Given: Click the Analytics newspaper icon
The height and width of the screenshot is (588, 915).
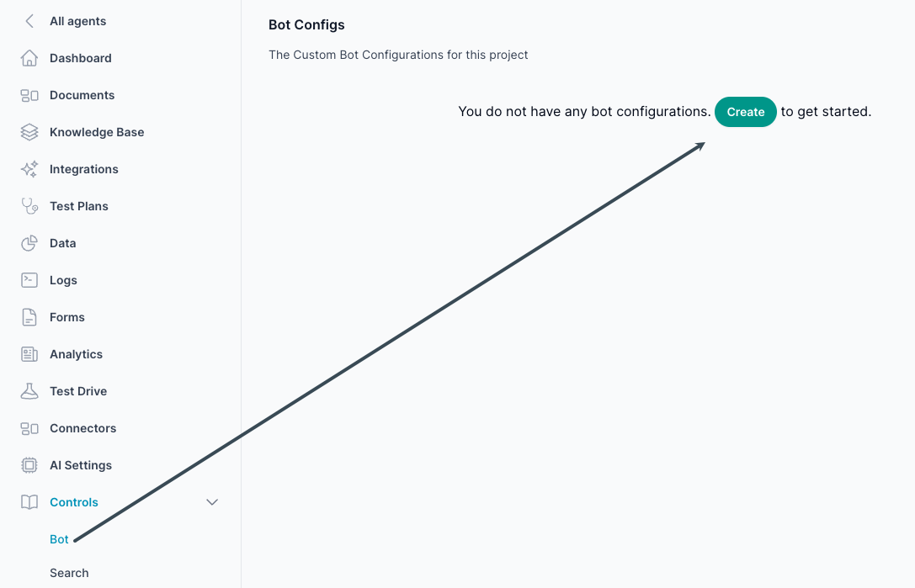Looking at the screenshot, I should (x=29, y=354).
